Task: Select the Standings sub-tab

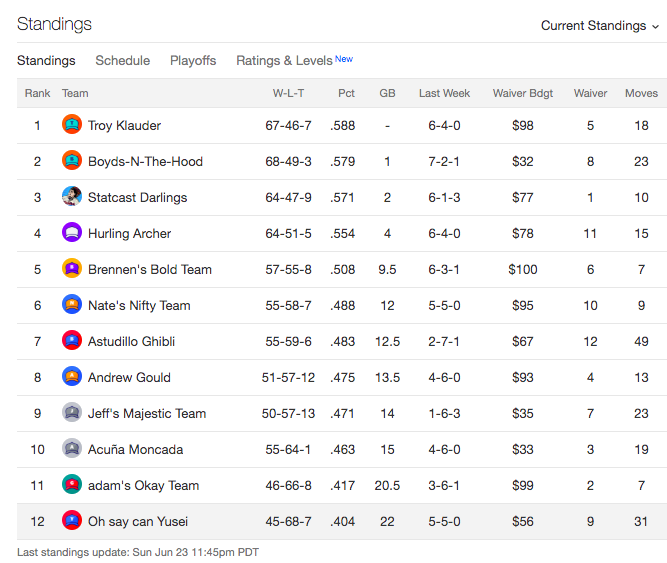Action: tap(46, 60)
